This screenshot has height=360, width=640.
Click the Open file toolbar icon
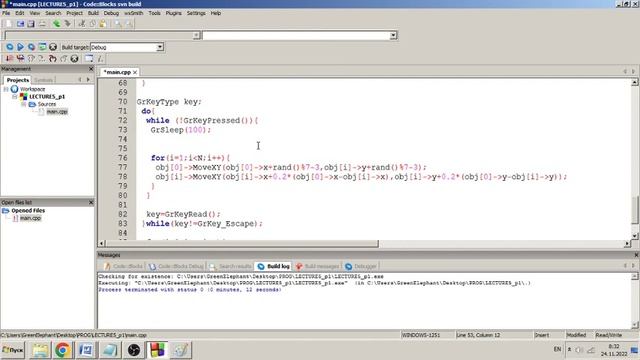tap(20, 24)
